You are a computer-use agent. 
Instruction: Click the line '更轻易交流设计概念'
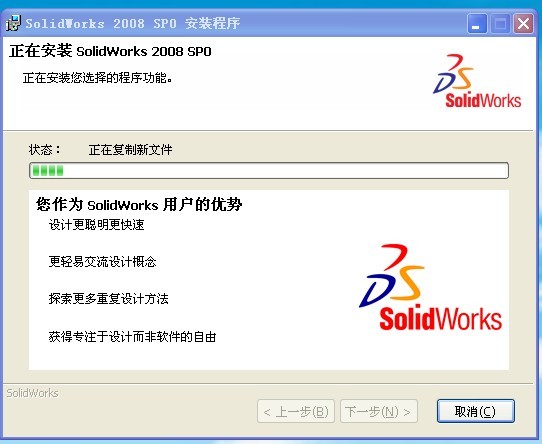coord(102,262)
